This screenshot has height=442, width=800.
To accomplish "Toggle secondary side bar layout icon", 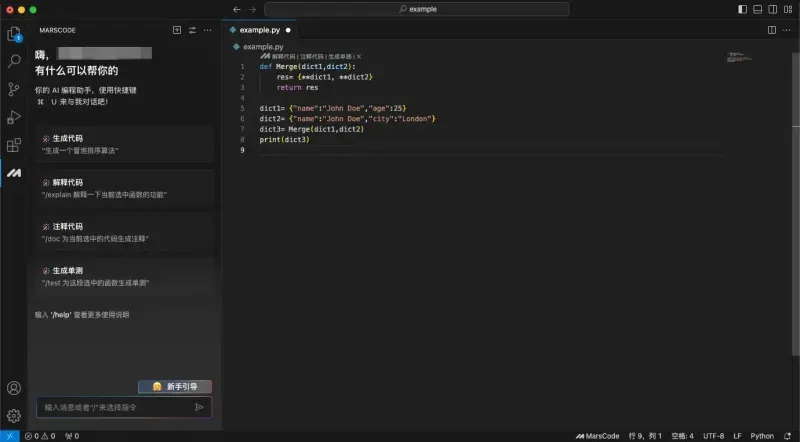I will [x=773, y=9].
